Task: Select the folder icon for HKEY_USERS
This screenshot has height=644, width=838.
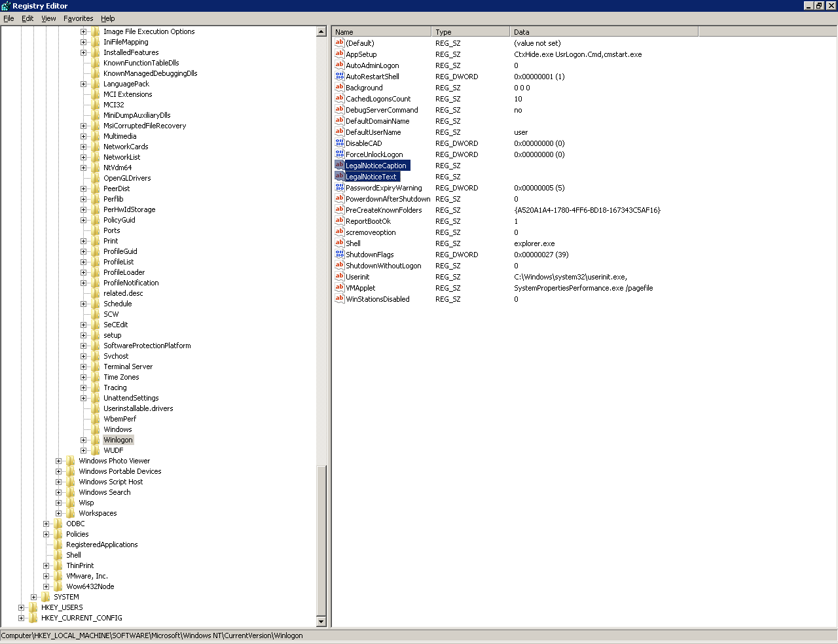Action: 33,607
